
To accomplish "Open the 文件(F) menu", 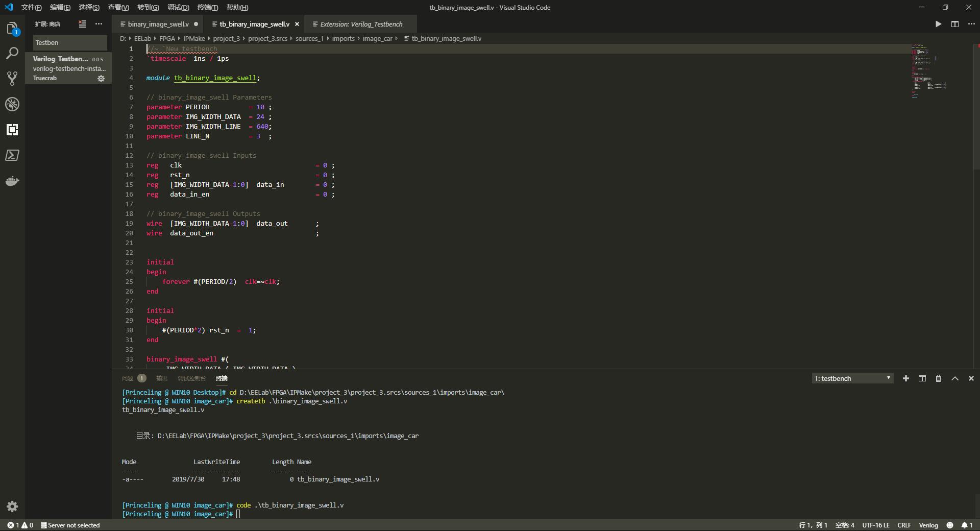I will pos(31,7).
